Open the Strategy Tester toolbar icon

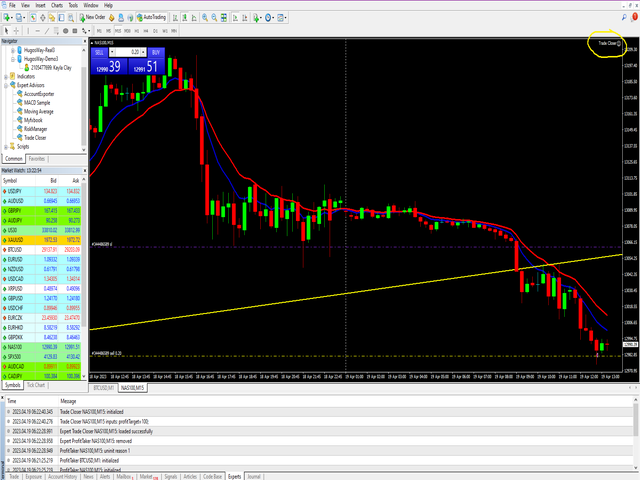pyautogui.click(x=71, y=18)
